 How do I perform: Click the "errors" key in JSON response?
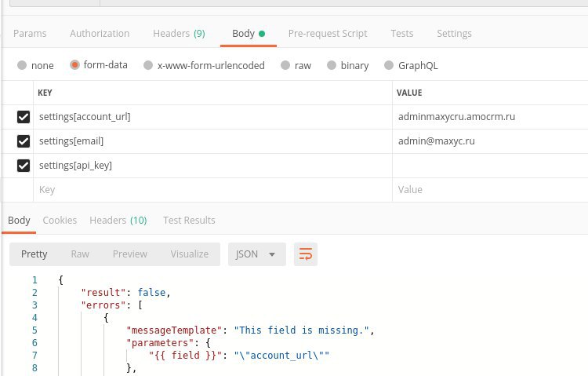click(x=103, y=305)
